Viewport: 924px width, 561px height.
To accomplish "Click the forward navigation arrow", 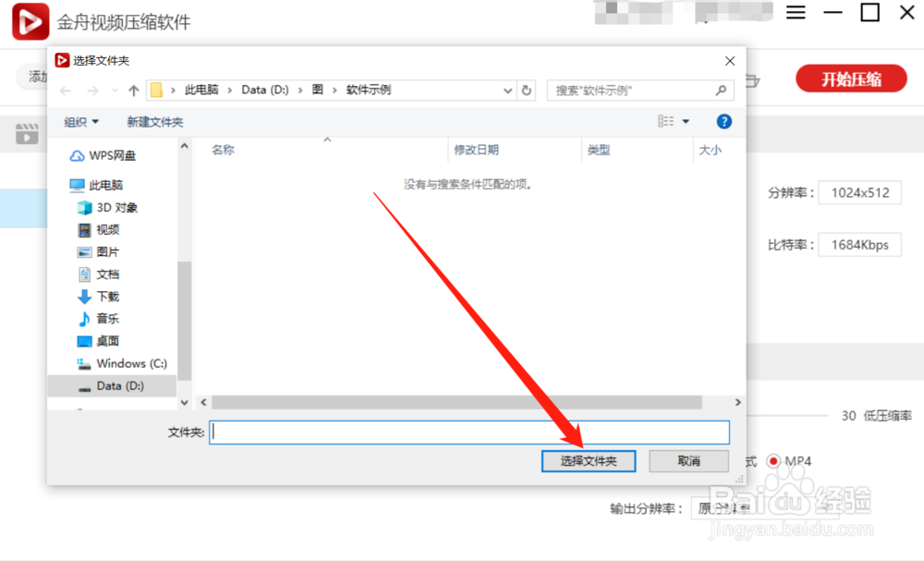I will click(92, 91).
